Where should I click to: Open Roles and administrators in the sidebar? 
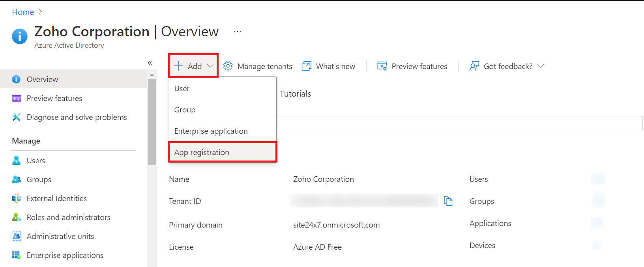tap(68, 217)
